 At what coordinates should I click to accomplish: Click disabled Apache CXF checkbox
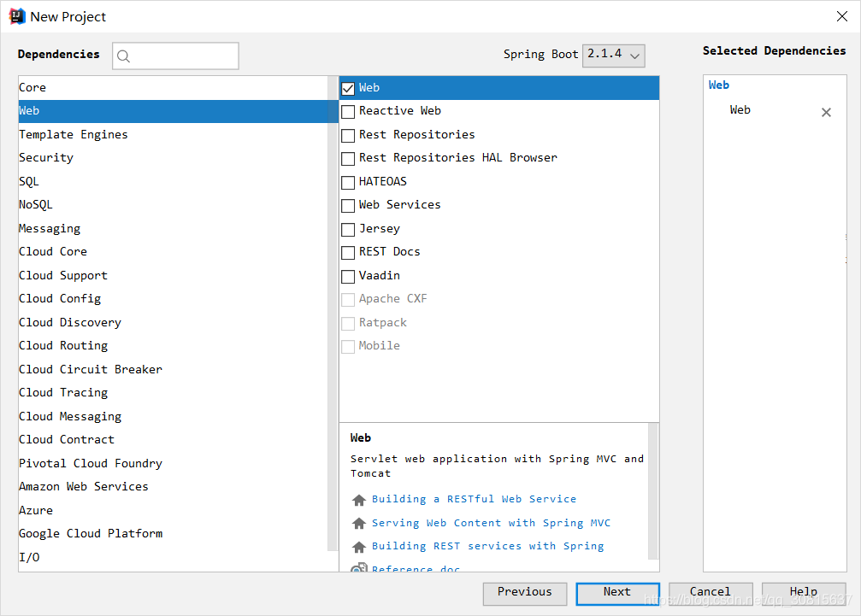[348, 300]
